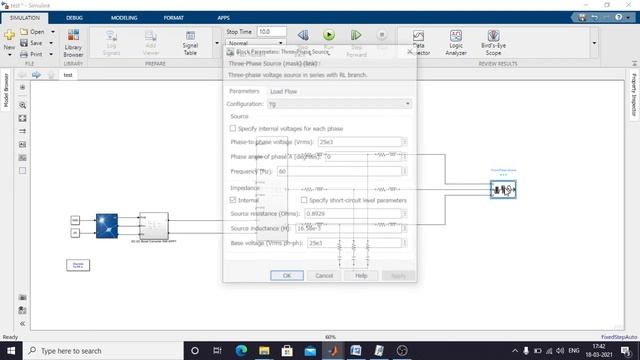Select the Parameters tab in the dialog

click(x=244, y=91)
